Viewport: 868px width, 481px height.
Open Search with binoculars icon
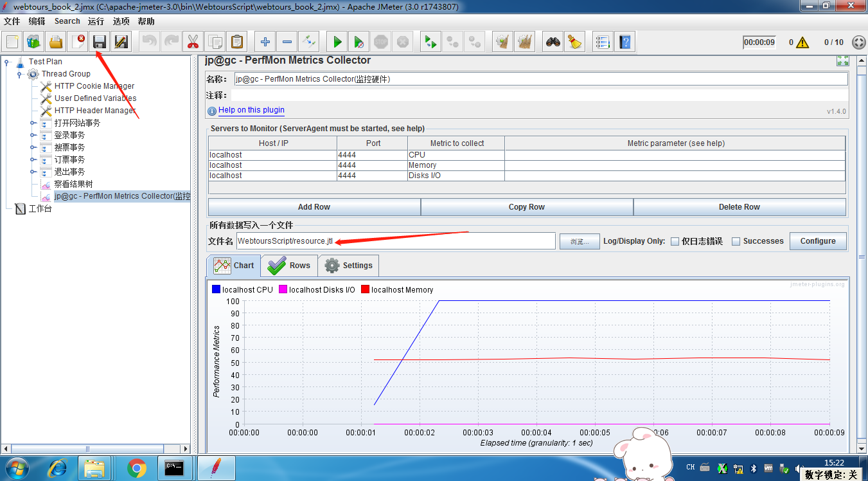tap(553, 42)
